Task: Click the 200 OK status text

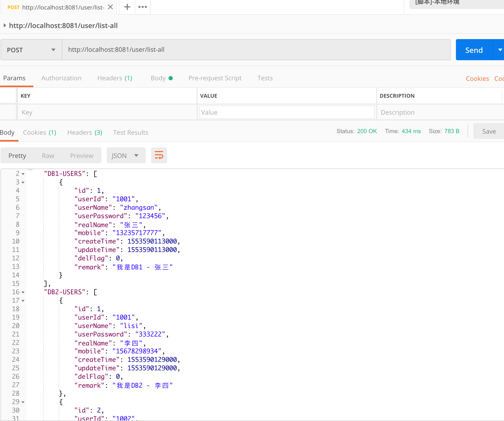Action: point(367,131)
